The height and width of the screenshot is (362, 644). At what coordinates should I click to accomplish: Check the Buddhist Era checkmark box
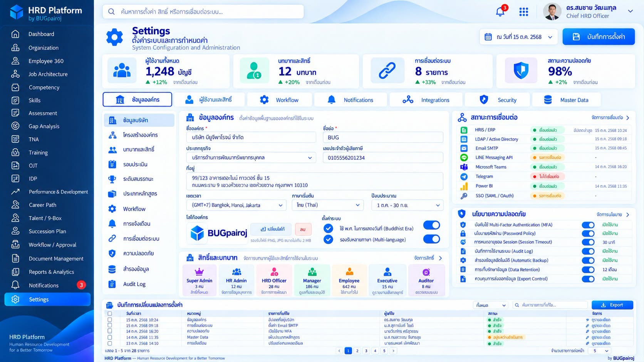[328, 228]
